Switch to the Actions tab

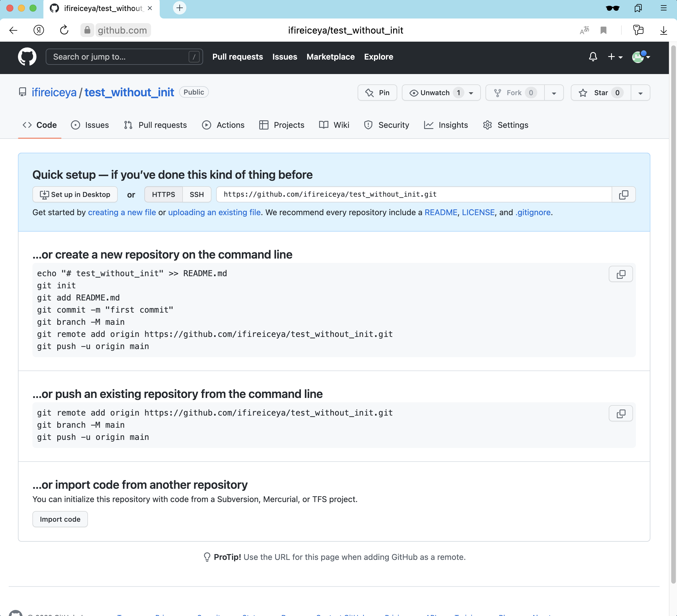223,125
